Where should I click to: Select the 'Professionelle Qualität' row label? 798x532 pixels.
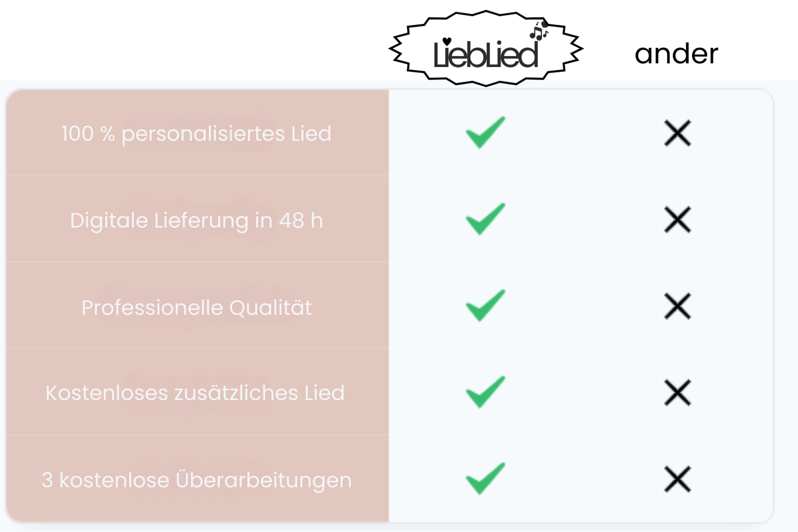point(196,307)
